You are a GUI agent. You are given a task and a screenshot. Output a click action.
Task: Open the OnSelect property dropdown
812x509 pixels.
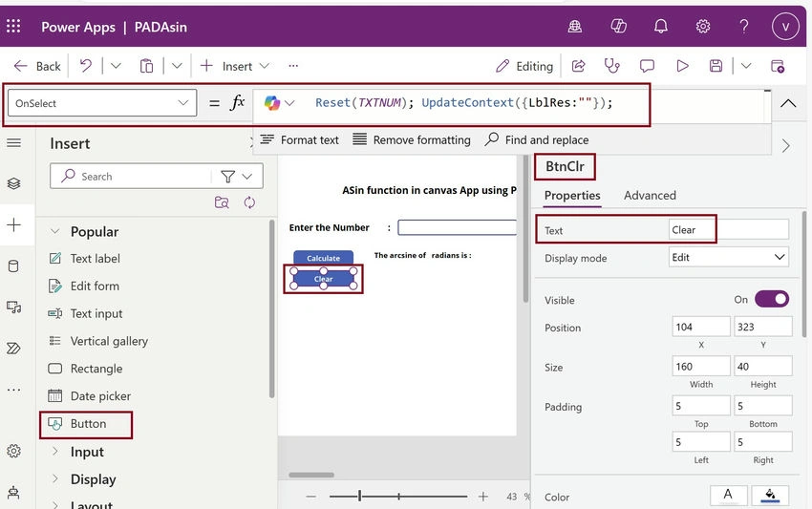tap(102, 103)
